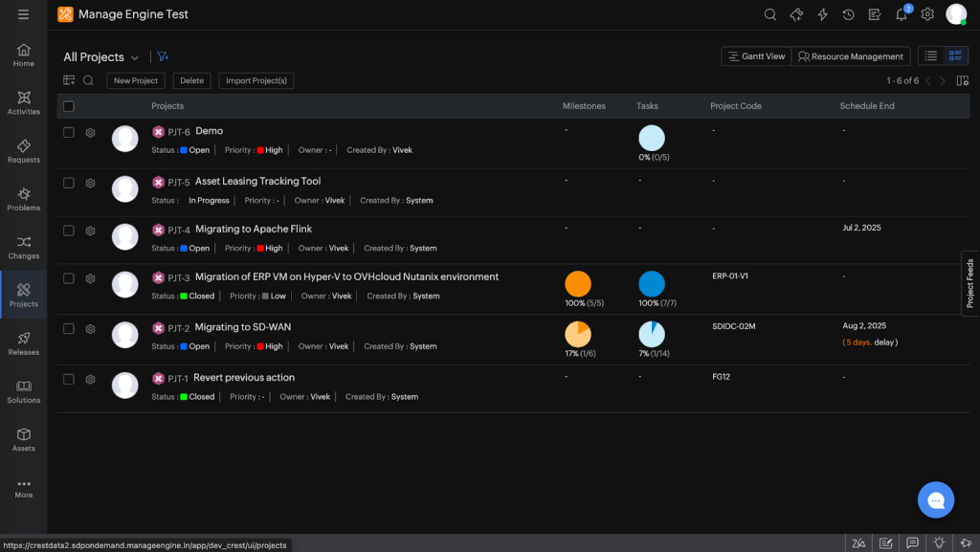Open the Releases module in sidebar

[24, 343]
